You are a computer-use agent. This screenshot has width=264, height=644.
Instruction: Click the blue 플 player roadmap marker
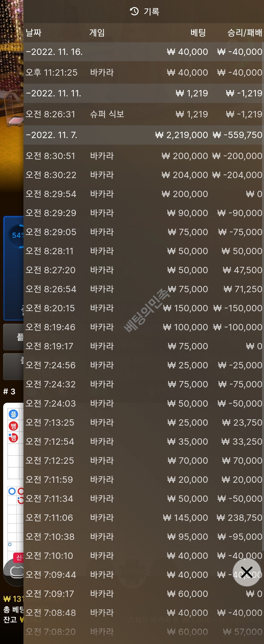[13, 414]
